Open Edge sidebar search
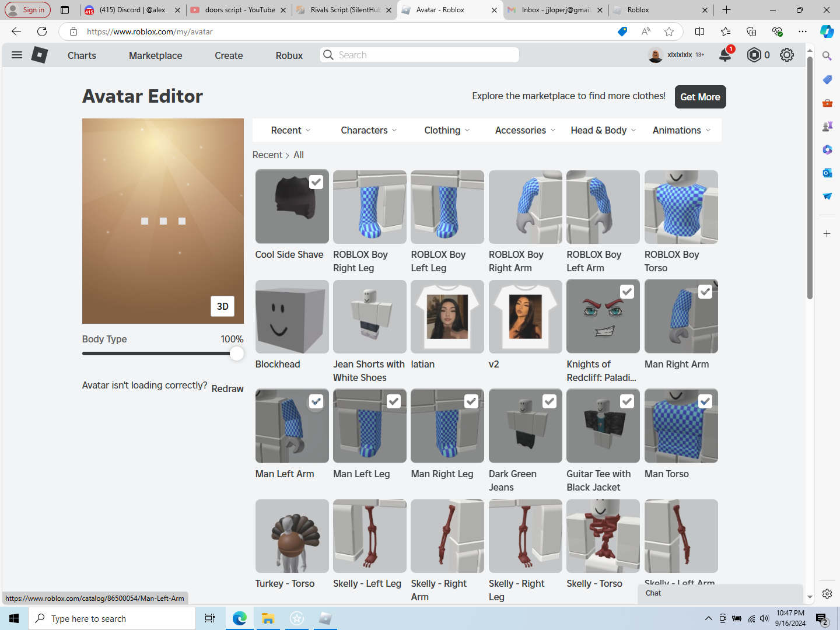 click(827, 55)
